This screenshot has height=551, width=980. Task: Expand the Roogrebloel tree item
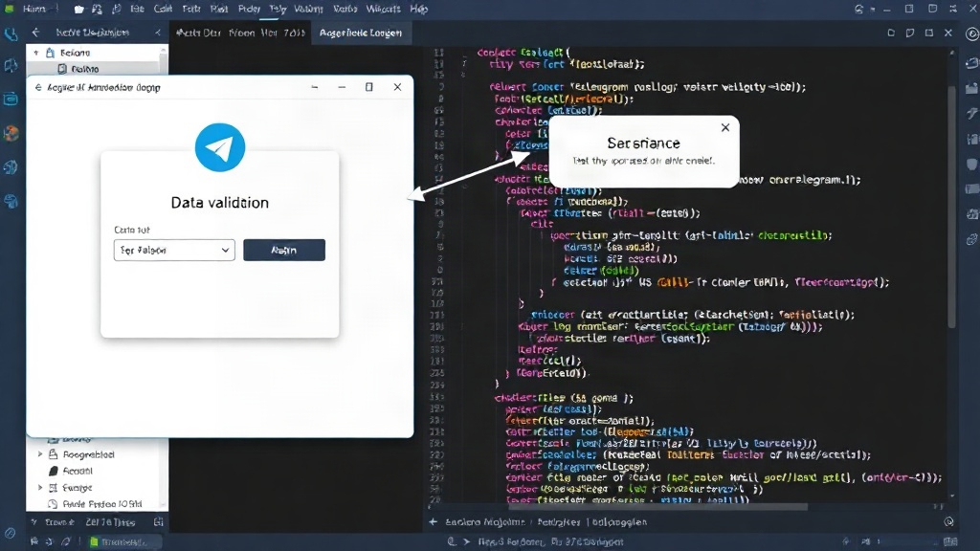[40, 454]
